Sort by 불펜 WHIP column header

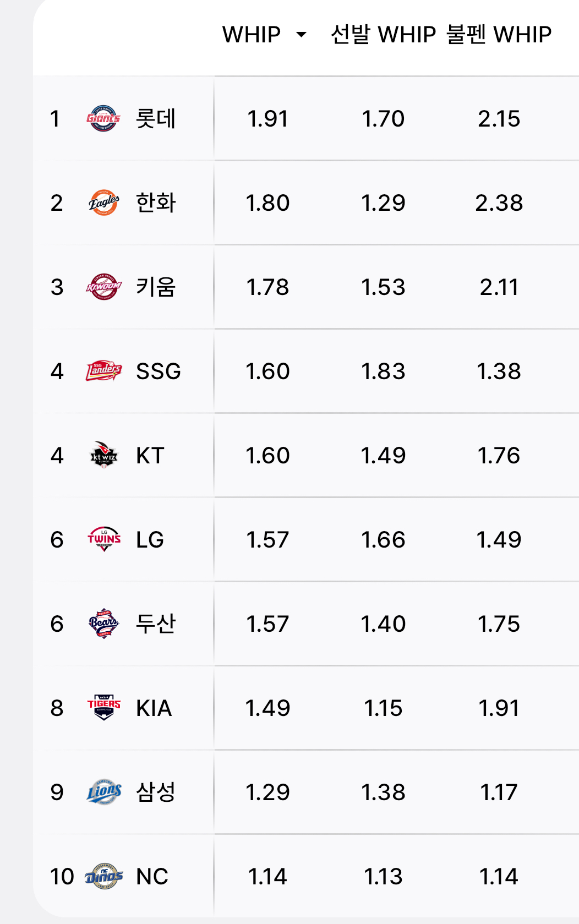[499, 35]
